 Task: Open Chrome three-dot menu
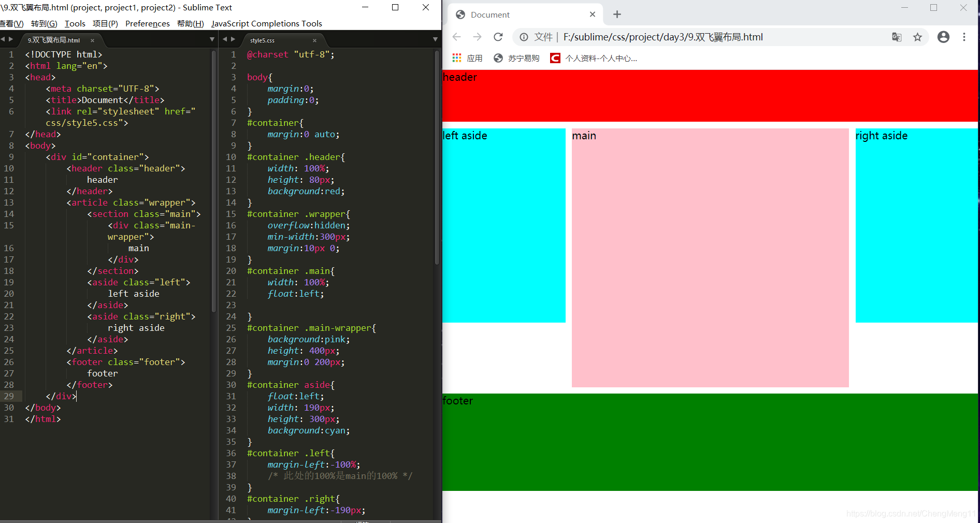coord(964,37)
